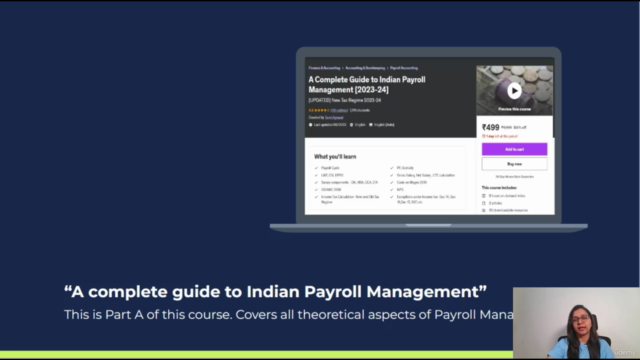Click the purple Add to cart button
This screenshot has height=360, width=640.
tap(514, 149)
